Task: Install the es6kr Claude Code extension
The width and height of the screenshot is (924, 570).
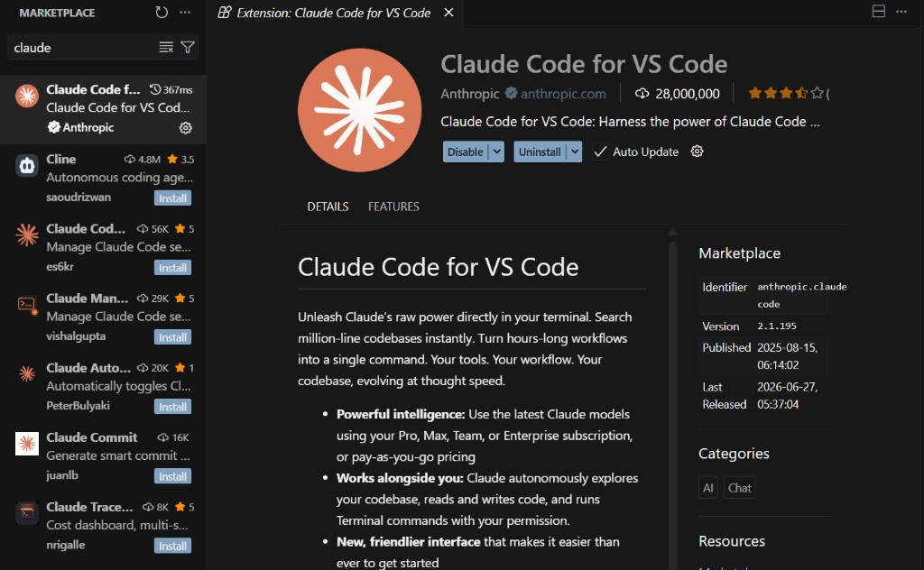Action: (x=172, y=268)
